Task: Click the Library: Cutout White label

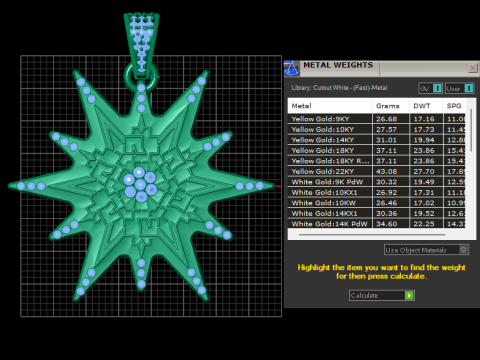Action: pos(339,88)
